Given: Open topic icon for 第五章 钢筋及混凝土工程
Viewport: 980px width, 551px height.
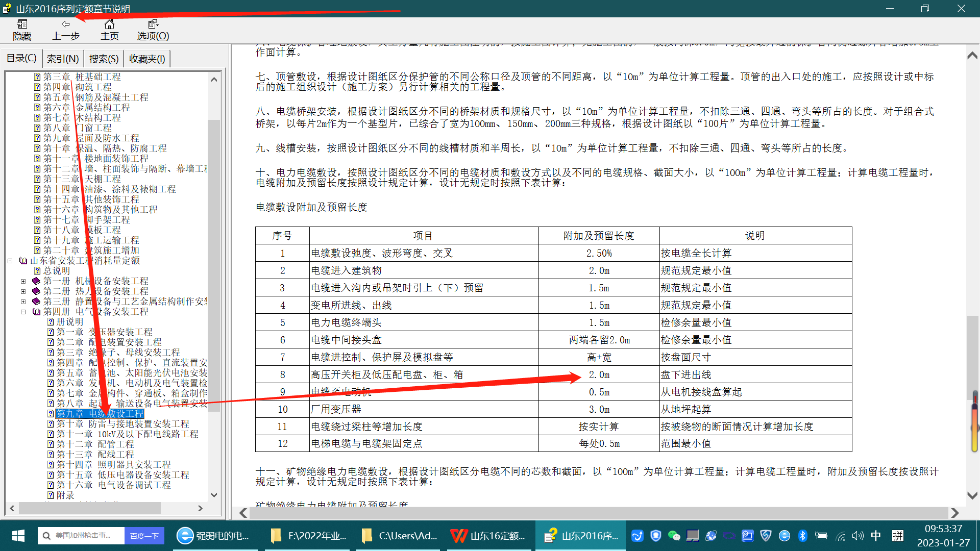Looking at the screenshot, I should click(x=37, y=97).
